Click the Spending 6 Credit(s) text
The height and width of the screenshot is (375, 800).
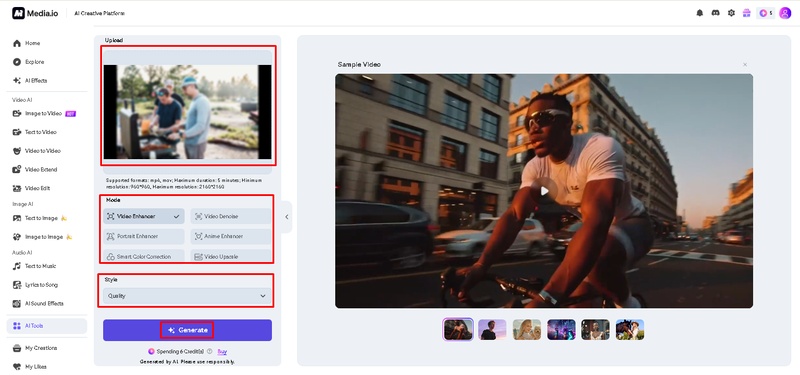pos(181,352)
